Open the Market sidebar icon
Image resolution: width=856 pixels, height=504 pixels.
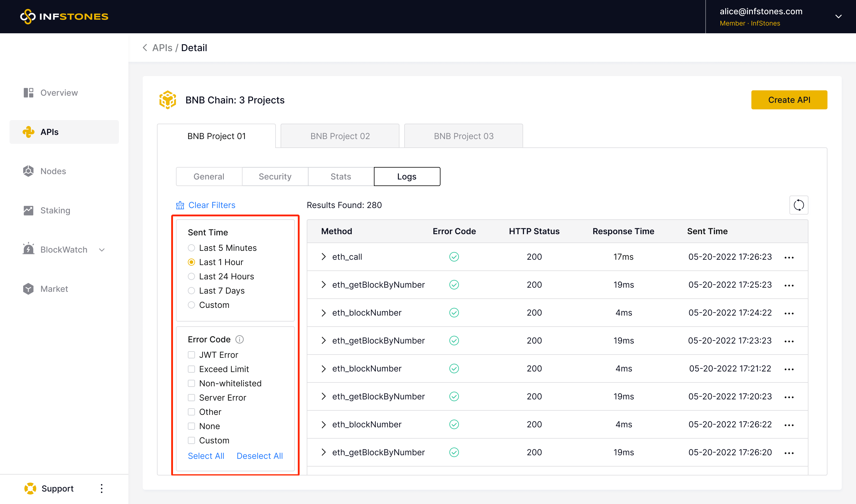pyautogui.click(x=29, y=289)
